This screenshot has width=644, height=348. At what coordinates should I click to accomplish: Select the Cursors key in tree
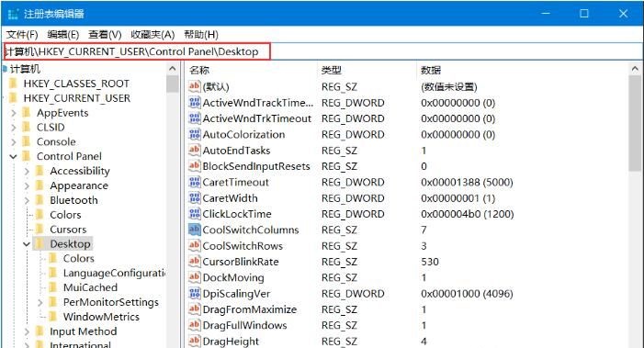pos(68,230)
